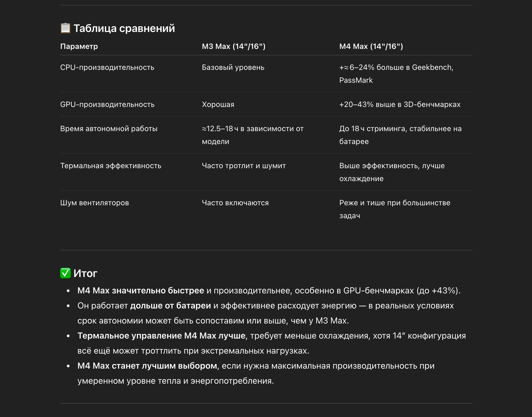Click the Время автономной работы cell
The width and height of the screenshot is (532, 417).
point(109,128)
